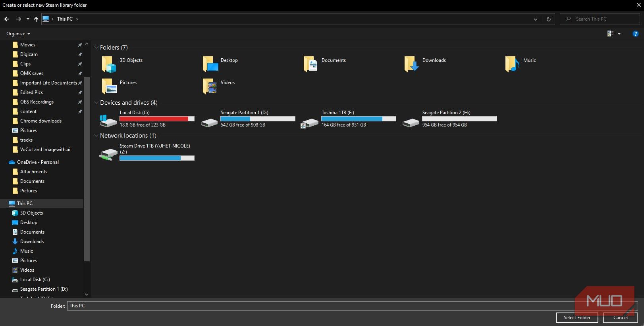Select Toshiba 1TB (E:) drive icon
Screen dimensions: 644x326
click(x=310, y=123)
